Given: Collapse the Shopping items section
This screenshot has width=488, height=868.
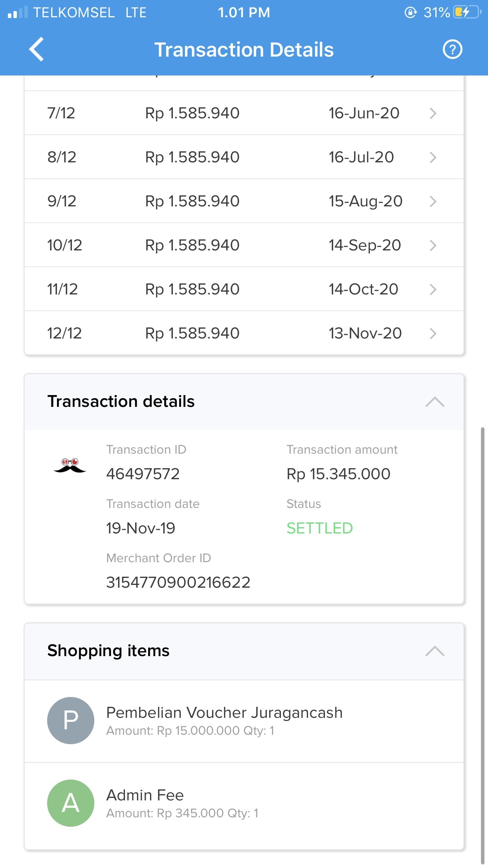Looking at the screenshot, I should point(435,651).
